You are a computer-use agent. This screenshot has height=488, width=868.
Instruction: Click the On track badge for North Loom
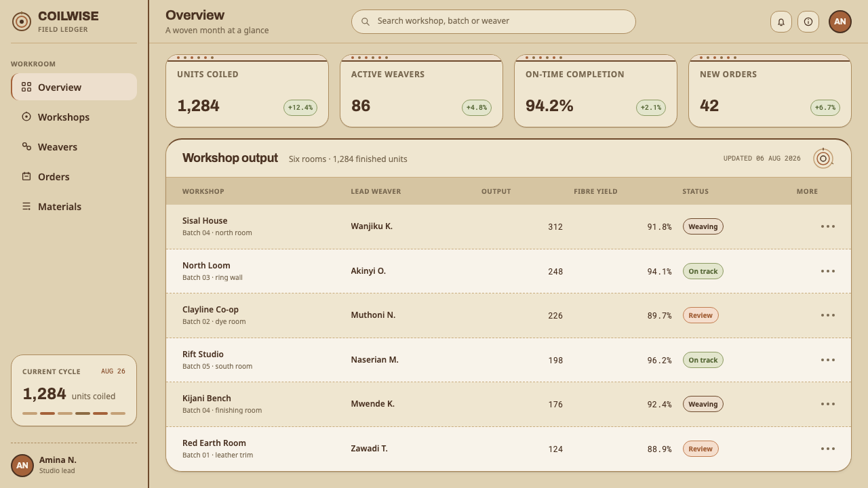pyautogui.click(x=703, y=271)
